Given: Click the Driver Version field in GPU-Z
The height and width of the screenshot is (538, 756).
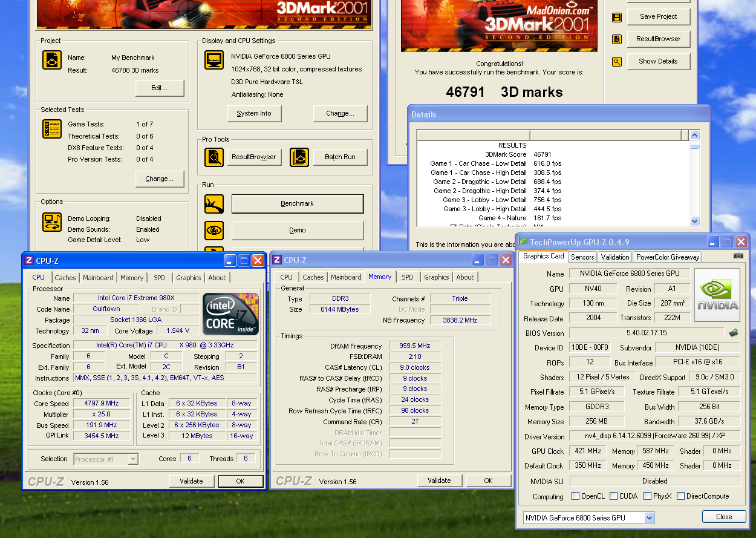Looking at the screenshot, I should coord(655,437).
